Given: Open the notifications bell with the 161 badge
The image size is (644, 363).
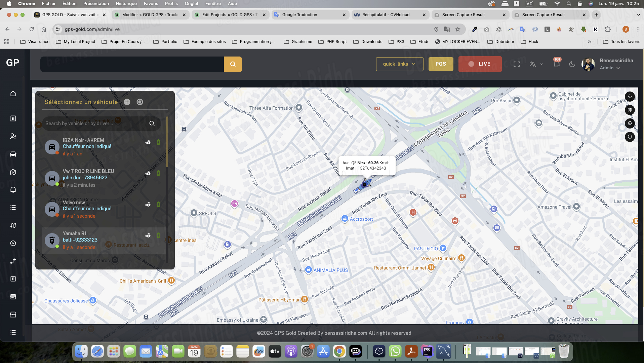Looking at the screenshot, I should [557, 64].
